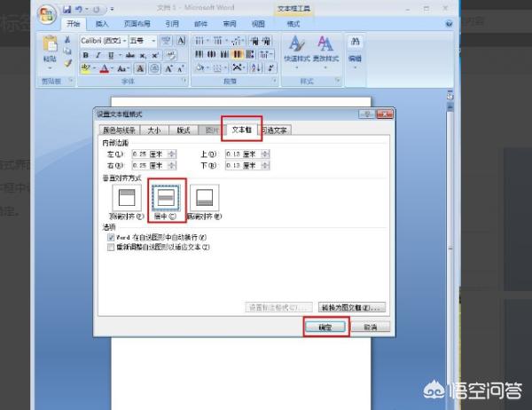
Task: Toggle Bold formatting in the ribbon
Action: click(86, 55)
